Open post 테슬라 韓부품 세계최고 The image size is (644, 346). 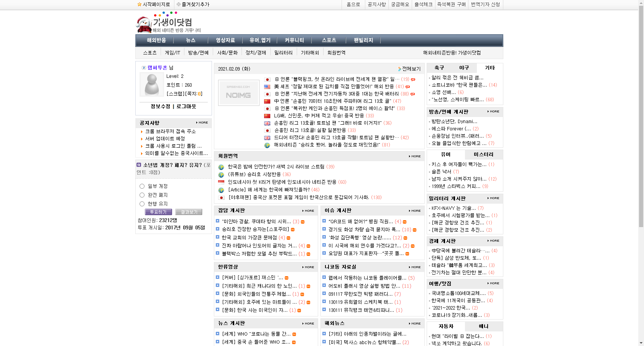click(x=459, y=265)
